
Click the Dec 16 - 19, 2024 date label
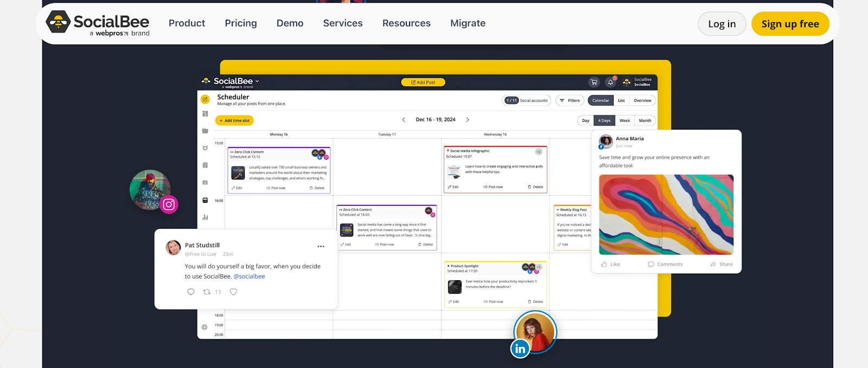[436, 120]
